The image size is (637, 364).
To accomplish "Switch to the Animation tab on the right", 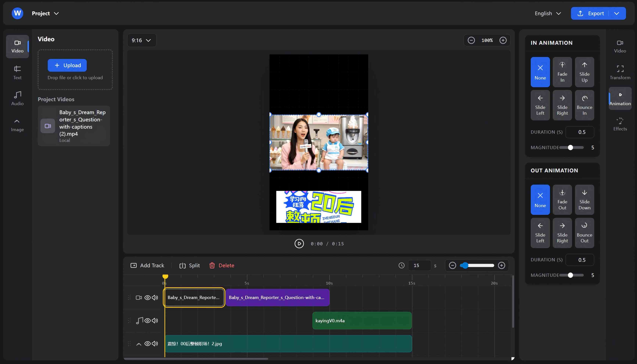I will point(620,98).
